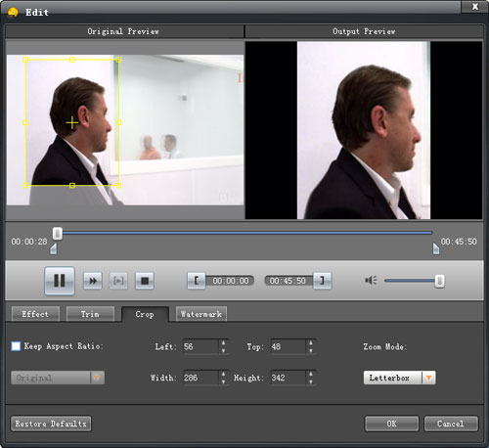Click the trim start marker on timeline

click(54, 248)
